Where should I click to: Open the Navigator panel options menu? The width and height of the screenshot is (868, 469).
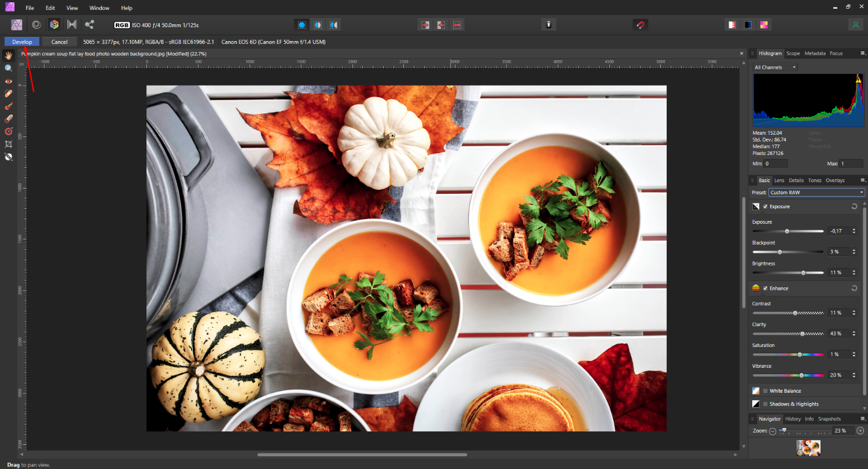click(x=862, y=419)
